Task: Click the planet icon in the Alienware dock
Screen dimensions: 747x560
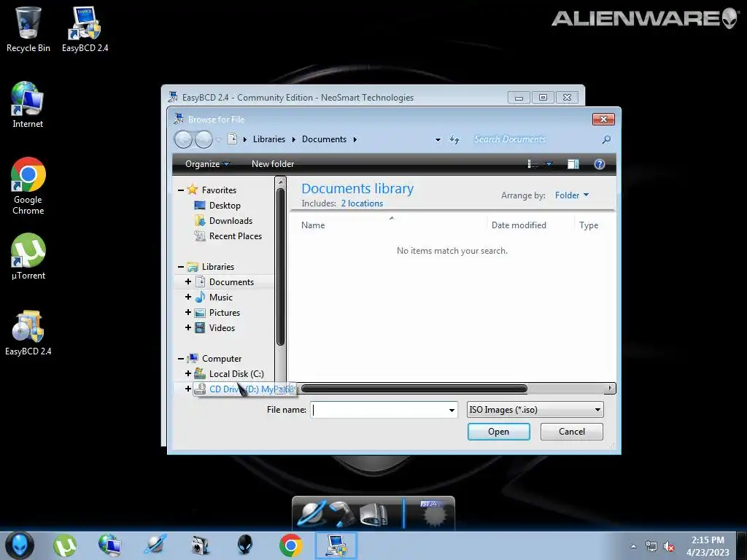Action: 311,514
